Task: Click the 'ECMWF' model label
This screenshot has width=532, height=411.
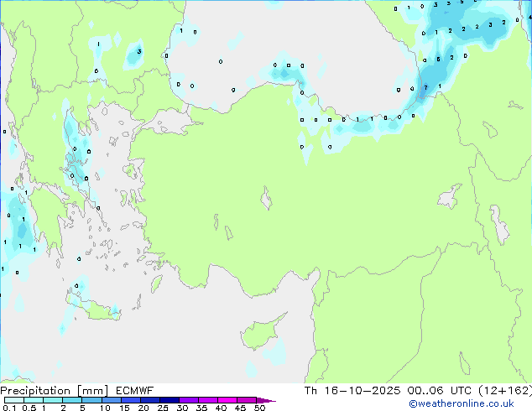Action: (x=135, y=391)
